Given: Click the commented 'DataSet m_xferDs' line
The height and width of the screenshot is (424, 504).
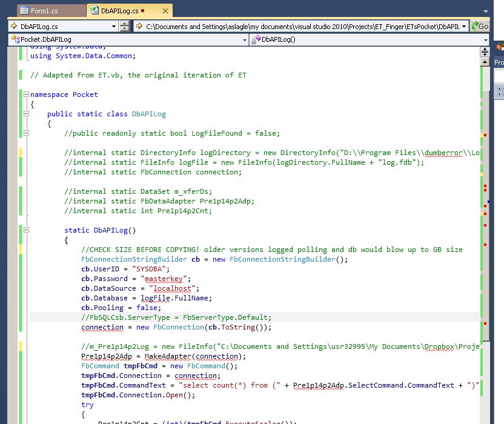Looking at the screenshot, I should pyautogui.click(x=138, y=191).
